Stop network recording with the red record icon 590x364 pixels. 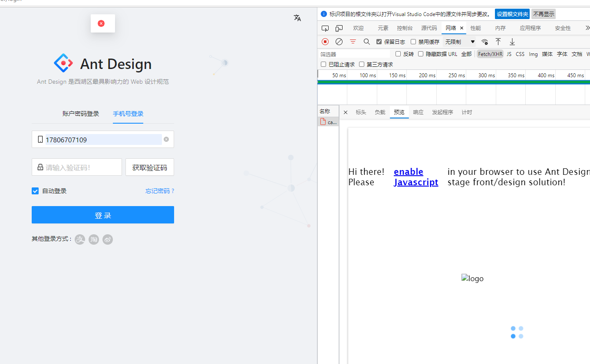tap(325, 42)
